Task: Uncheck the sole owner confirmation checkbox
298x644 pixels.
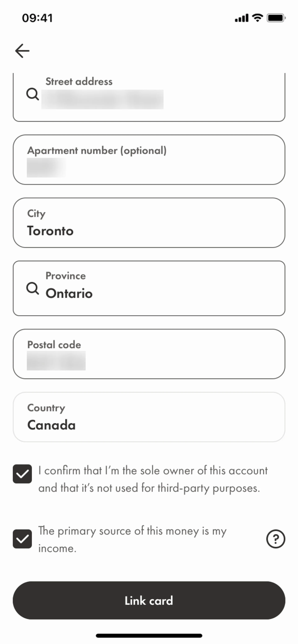Action: (22, 474)
